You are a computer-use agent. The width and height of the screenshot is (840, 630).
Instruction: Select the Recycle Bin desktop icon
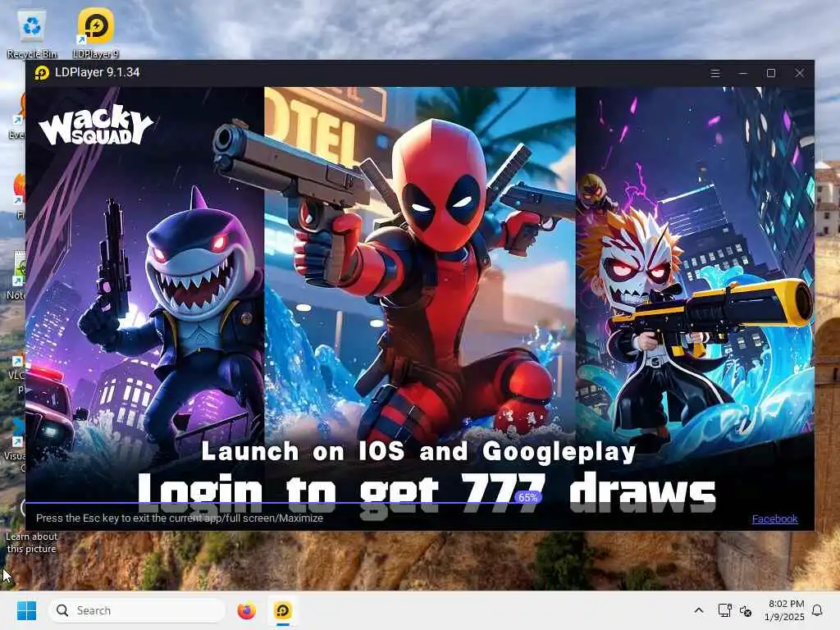tap(32, 34)
